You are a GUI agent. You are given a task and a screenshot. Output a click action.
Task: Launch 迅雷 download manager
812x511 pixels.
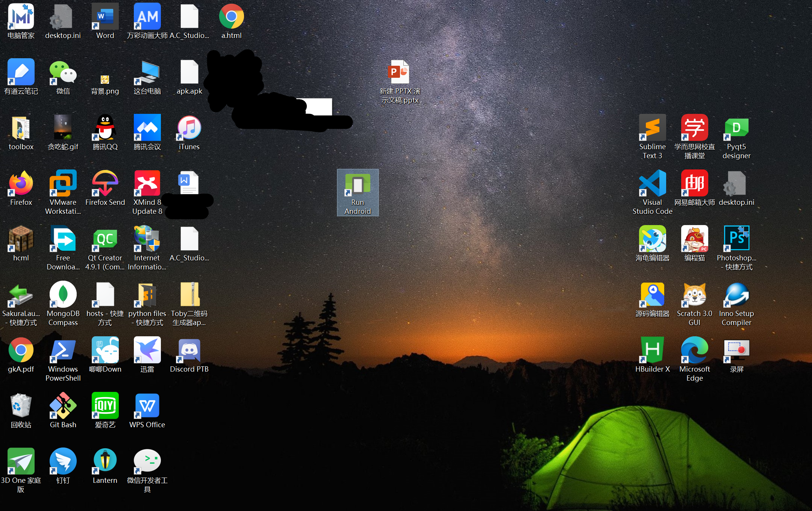tap(147, 355)
